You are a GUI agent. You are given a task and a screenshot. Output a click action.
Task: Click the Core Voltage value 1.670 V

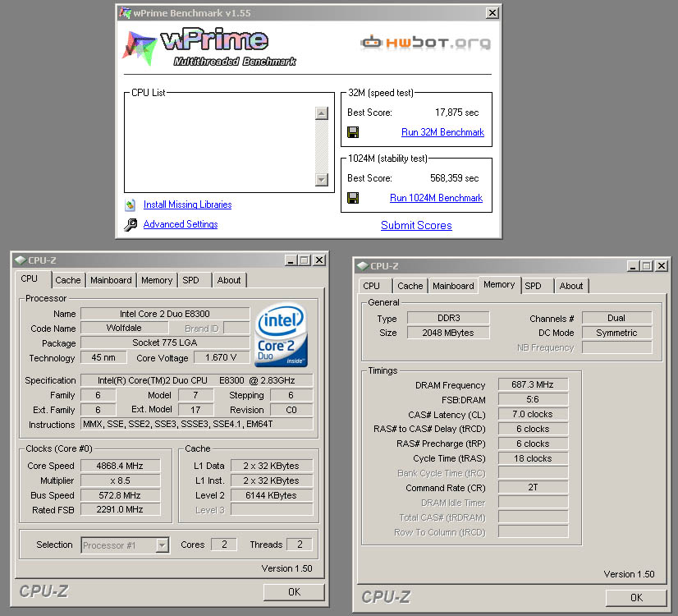click(222, 358)
